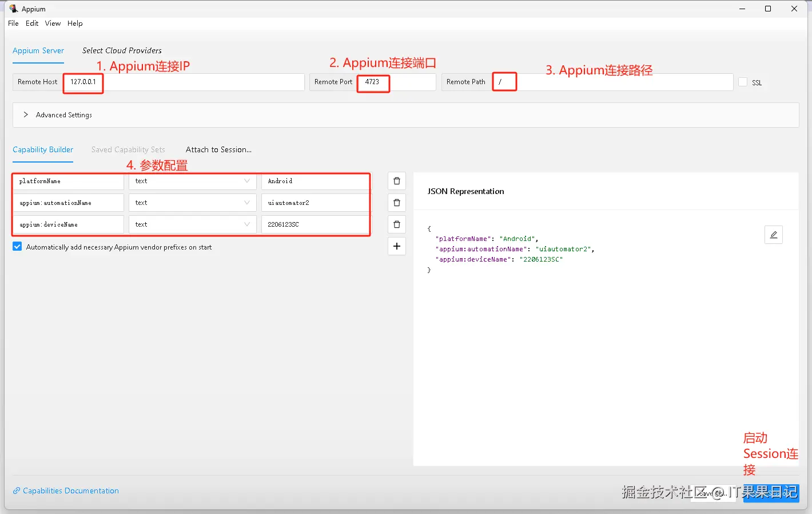Click the "platformName": "Android" JSON line
812x514 pixels.
pyautogui.click(x=487, y=239)
